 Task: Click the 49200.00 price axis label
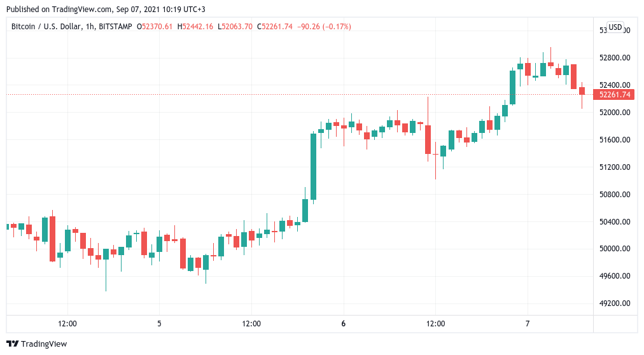tap(615, 303)
